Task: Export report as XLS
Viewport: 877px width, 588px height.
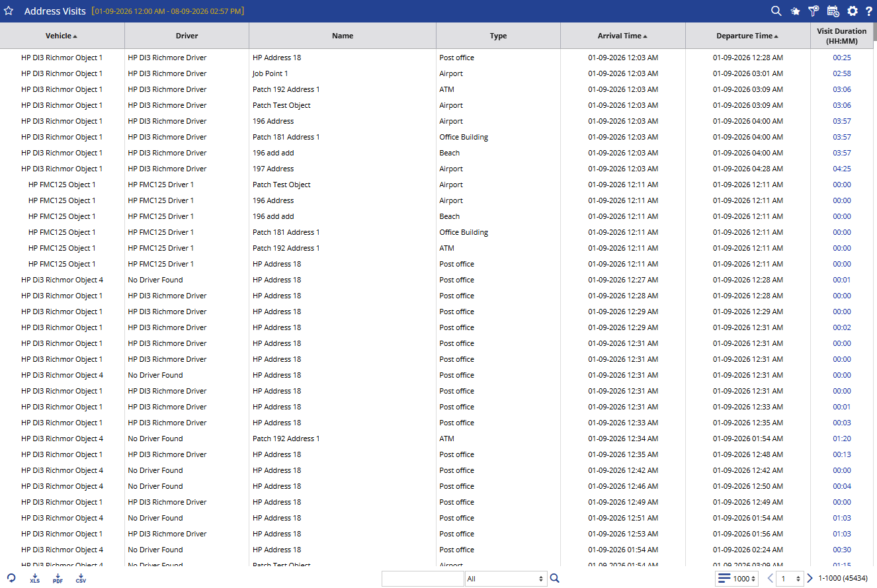Action: pos(35,579)
